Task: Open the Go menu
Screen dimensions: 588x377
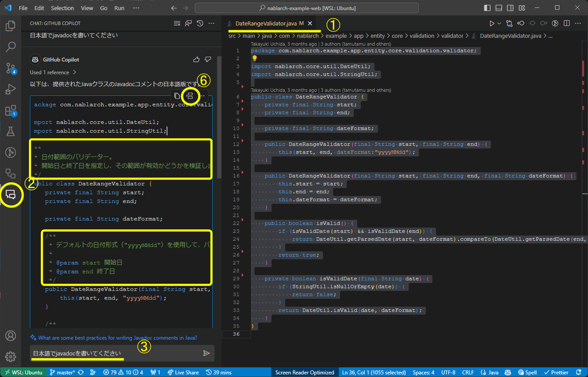Action: 104,8
